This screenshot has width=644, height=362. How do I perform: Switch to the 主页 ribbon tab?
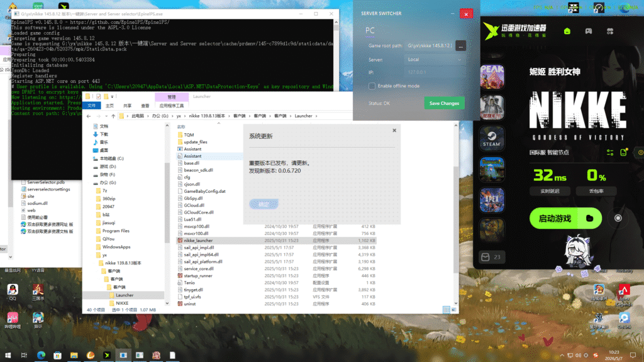coord(109,106)
